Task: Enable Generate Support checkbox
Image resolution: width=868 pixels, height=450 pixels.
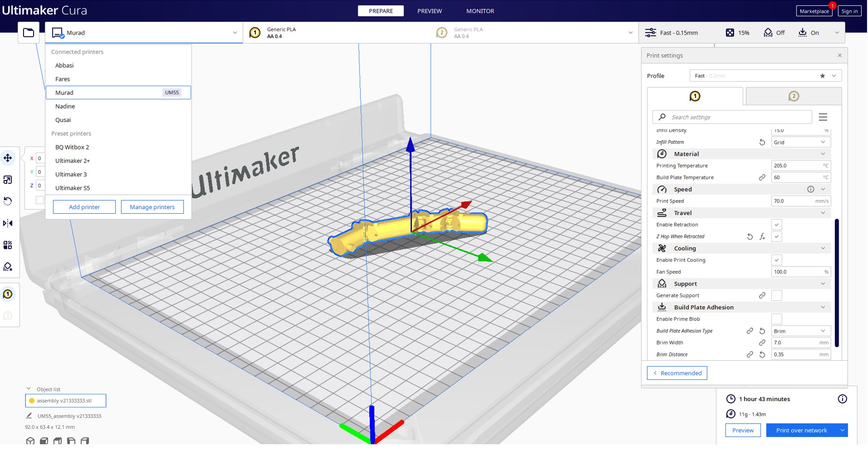Action: coord(777,296)
